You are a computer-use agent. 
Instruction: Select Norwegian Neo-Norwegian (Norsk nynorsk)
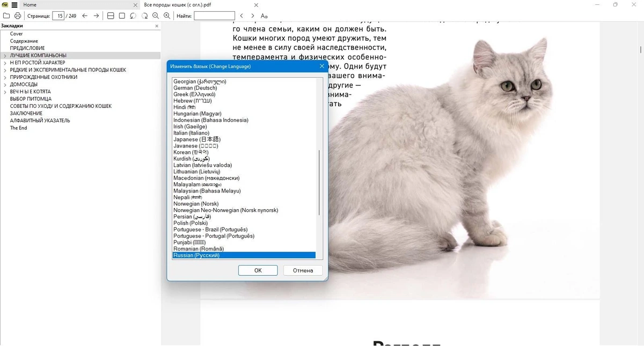point(244,210)
